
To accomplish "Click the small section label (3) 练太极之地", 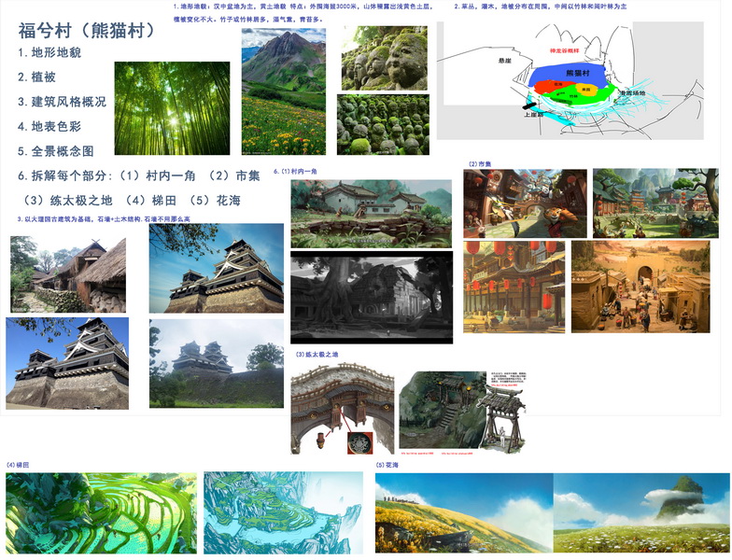I will (317, 355).
